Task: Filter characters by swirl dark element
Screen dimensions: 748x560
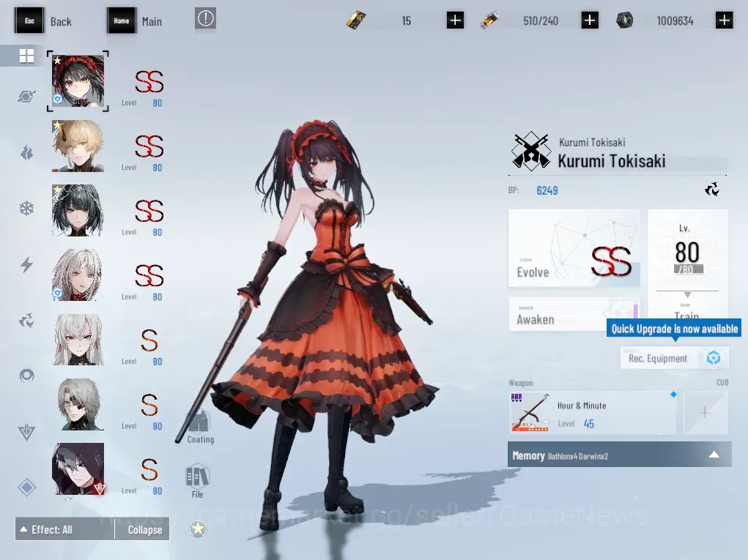Action: [26, 321]
